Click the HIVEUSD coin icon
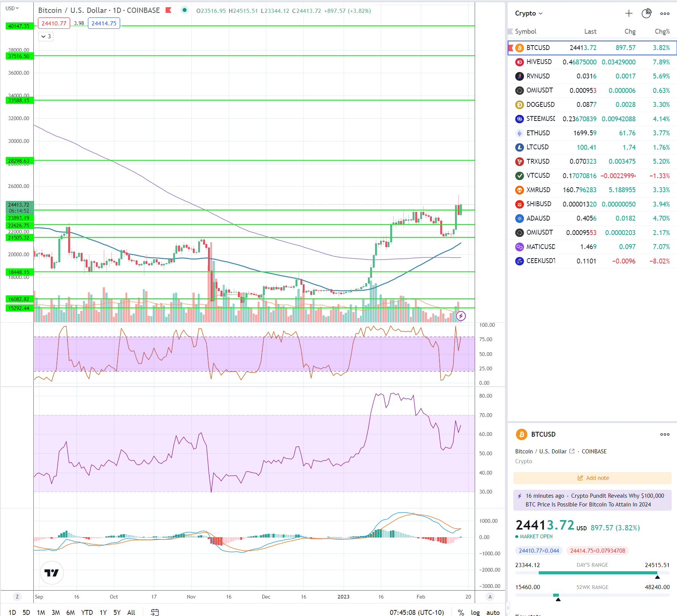The width and height of the screenshot is (677, 616). pos(519,62)
